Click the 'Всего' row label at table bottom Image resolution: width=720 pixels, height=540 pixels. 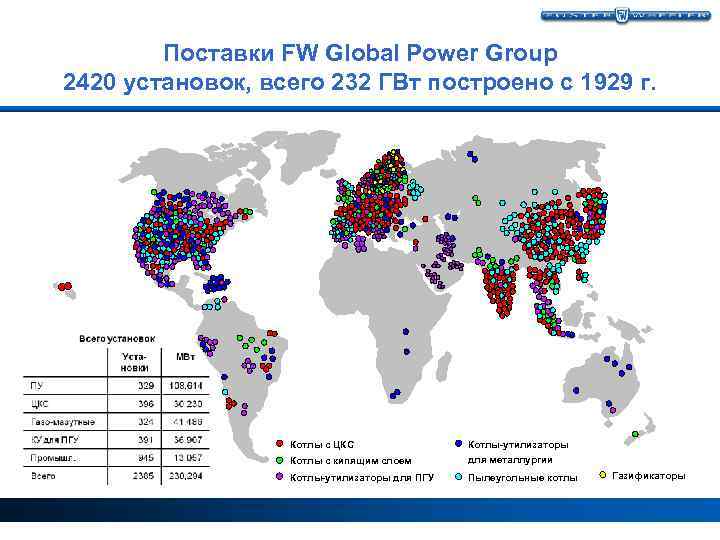click(43, 476)
